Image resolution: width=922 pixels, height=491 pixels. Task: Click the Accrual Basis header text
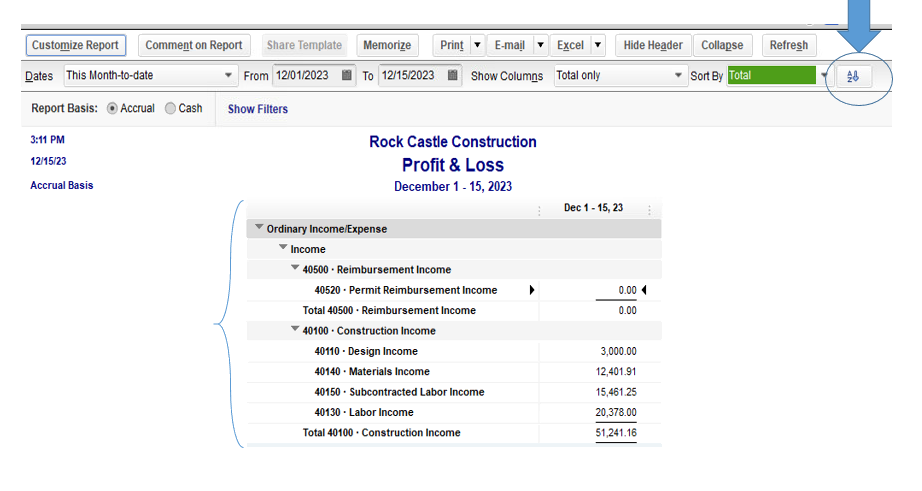[62, 185]
